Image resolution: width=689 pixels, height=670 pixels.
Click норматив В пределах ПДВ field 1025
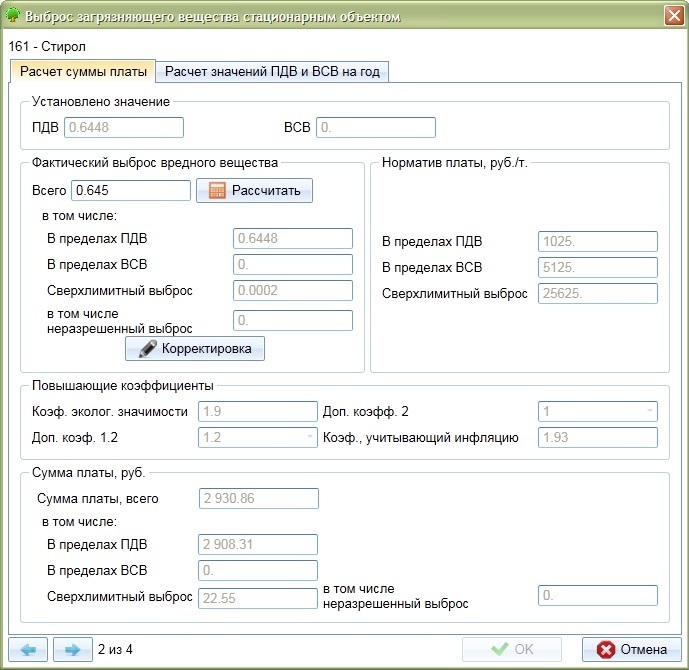point(598,242)
